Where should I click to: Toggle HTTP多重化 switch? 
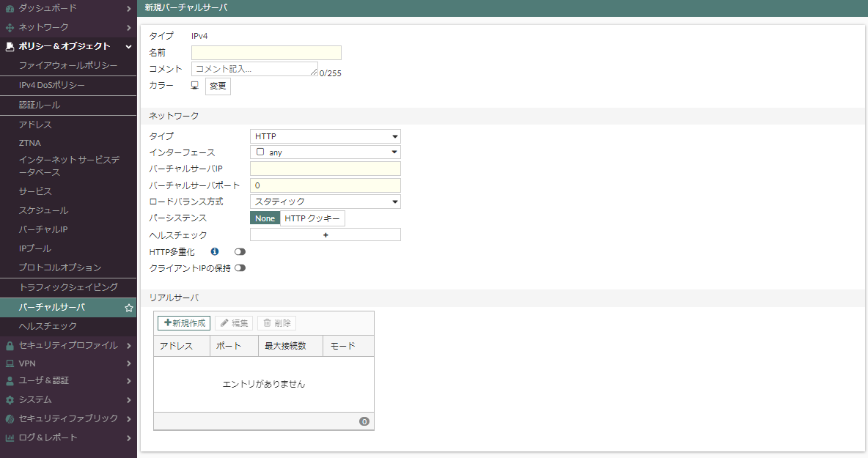(240, 251)
